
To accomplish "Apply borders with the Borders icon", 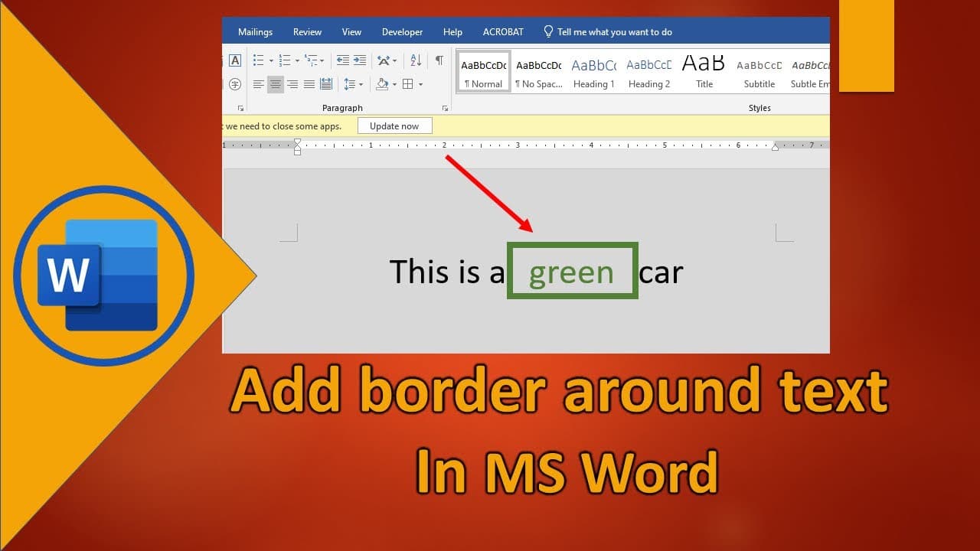I will click(x=408, y=84).
